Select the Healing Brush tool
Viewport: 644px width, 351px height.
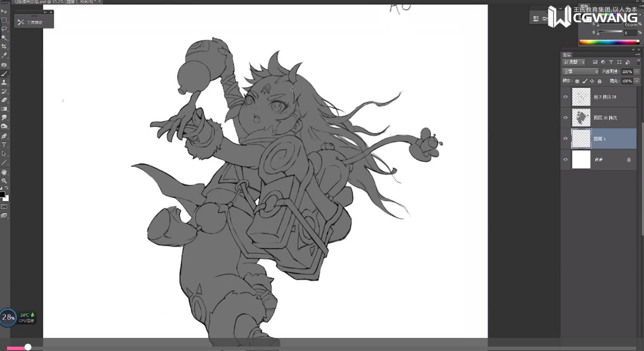[x=4, y=65]
